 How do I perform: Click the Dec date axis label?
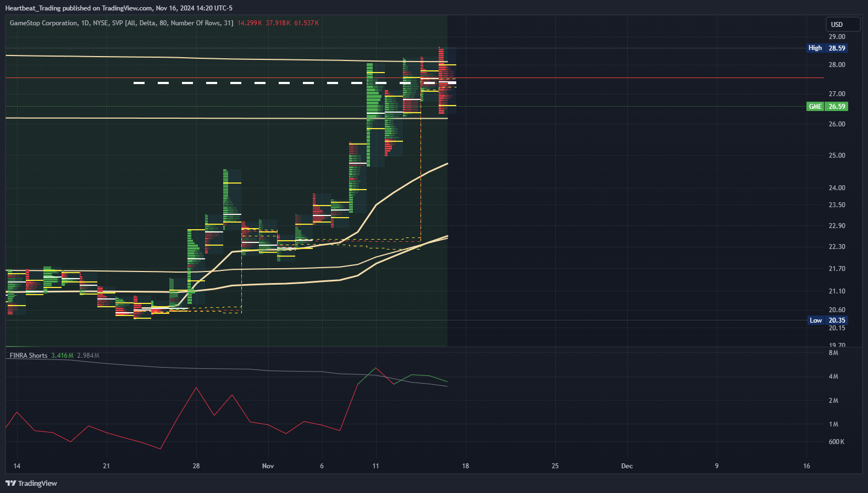click(x=627, y=466)
